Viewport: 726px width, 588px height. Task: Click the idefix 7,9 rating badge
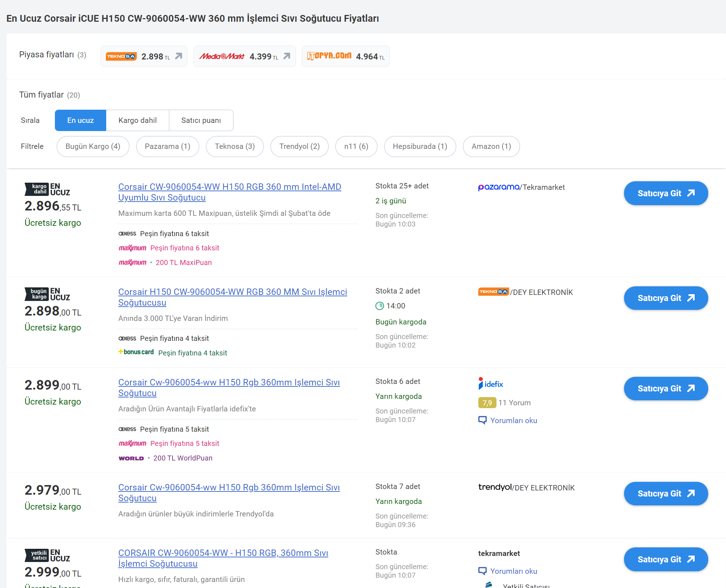tap(487, 403)
